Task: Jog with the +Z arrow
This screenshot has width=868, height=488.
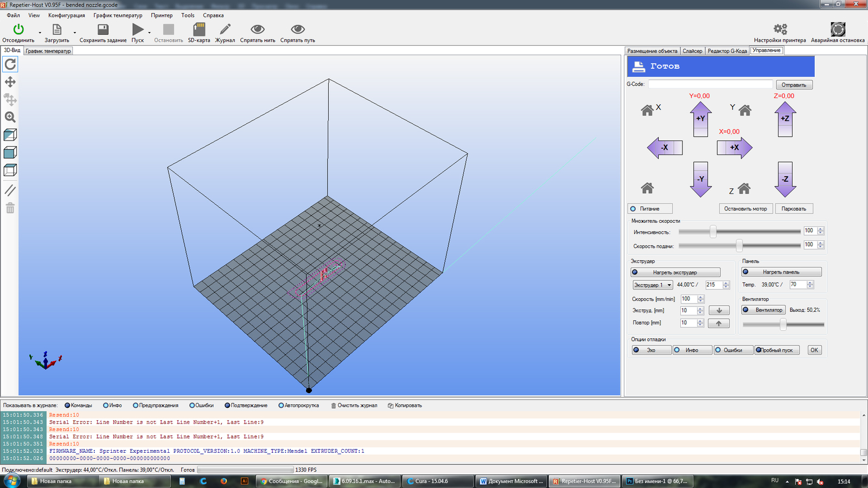Action: point(785,119)
